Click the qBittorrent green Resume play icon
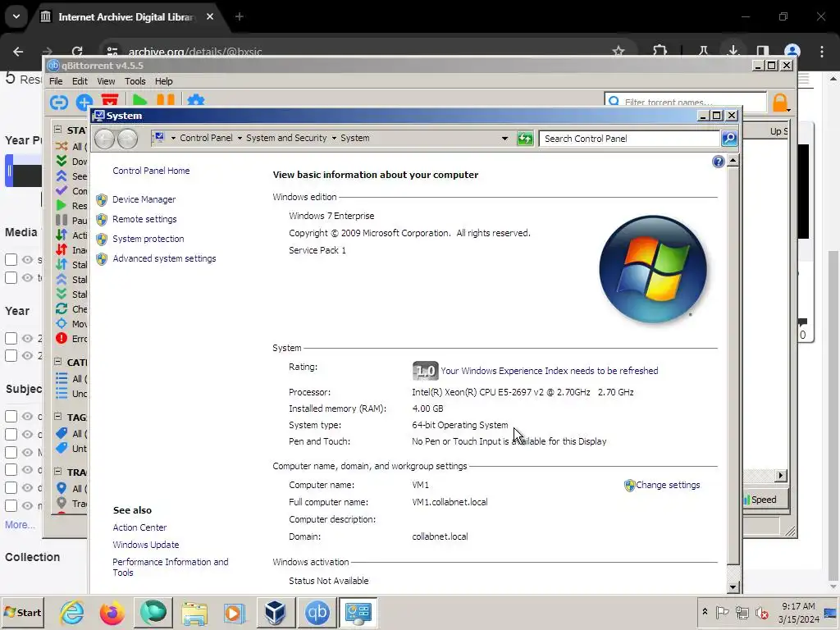840x630 pixels. click(x=139, y=101)
